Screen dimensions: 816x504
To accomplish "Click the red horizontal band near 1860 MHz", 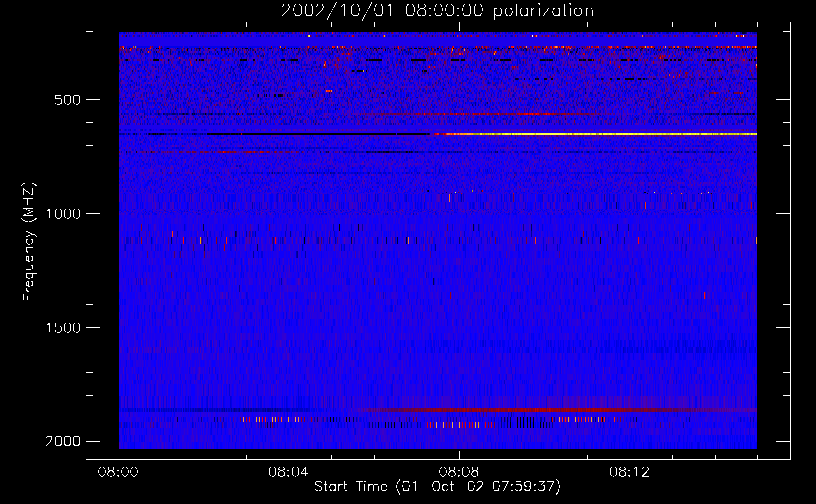I will coord(557,410).
